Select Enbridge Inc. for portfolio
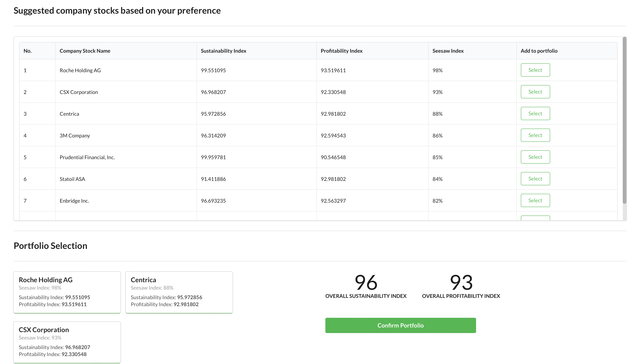The width and height of the screenshot is (643, 364). pyautogui.click(x=535, y=200)
